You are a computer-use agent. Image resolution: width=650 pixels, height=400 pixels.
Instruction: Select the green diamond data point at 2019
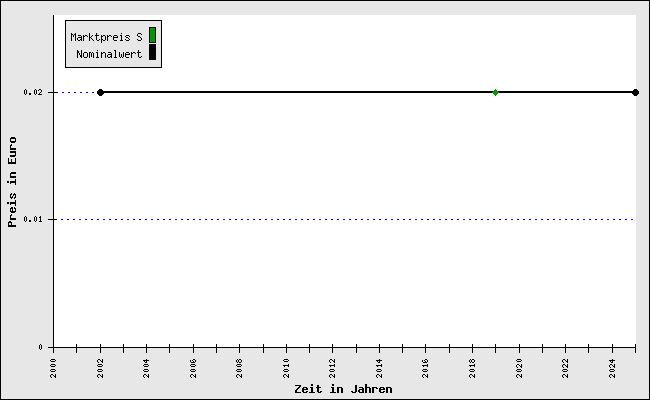[495, 92]
